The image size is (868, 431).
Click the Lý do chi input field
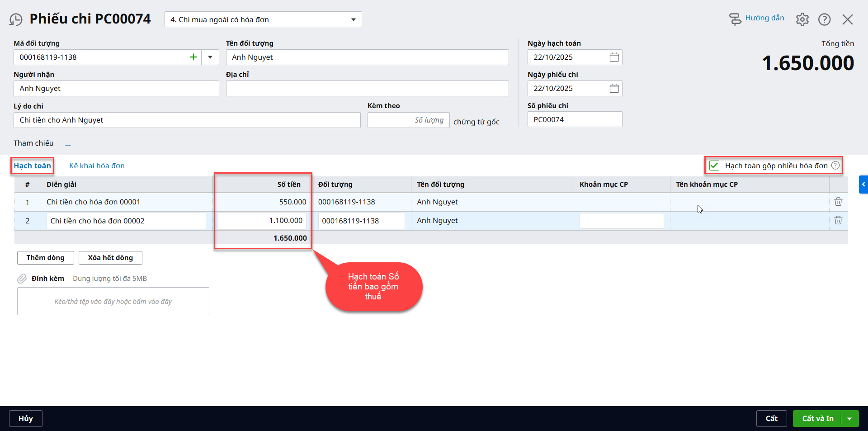tap(187, 120)
